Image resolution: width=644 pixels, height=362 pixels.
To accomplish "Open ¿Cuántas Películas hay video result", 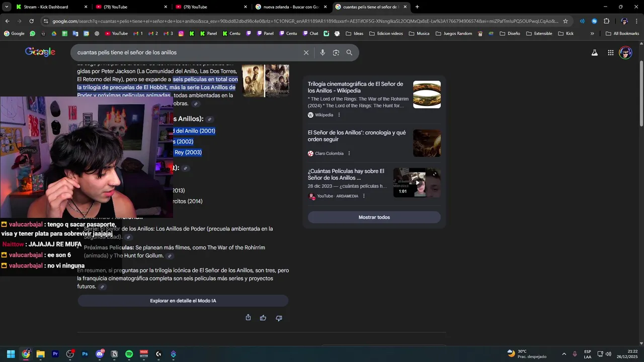I will (346, 174).
